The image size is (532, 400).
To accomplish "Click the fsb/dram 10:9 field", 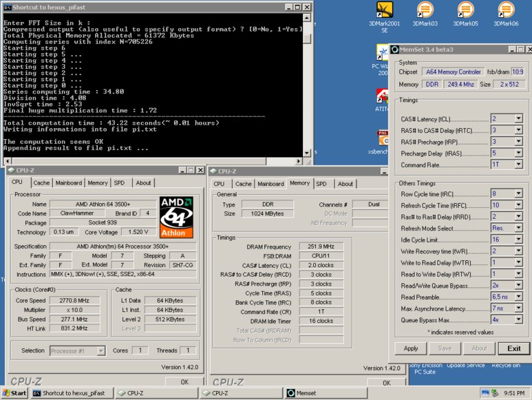I will pyautogui.click(x=518, y=72).
